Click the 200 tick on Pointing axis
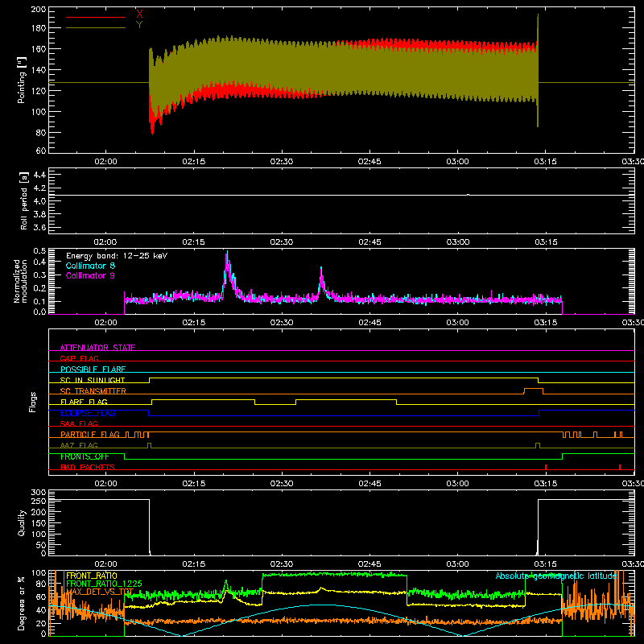The height and width of the screenshot is (644, 644). 39,9
